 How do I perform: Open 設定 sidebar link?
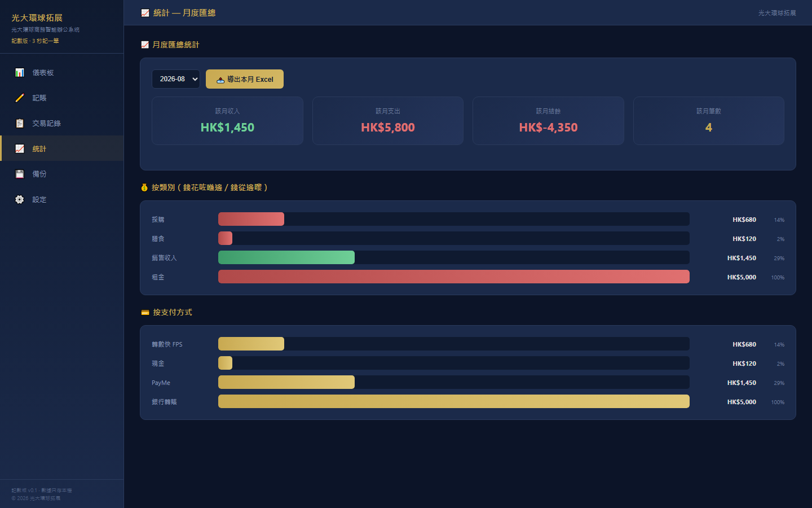(x=62, y=199)
